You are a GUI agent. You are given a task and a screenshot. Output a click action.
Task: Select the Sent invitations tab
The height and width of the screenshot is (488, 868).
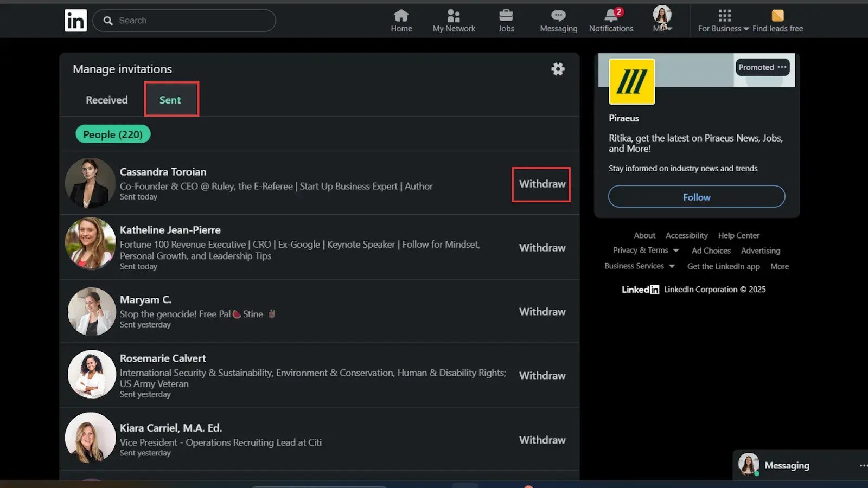170,100
